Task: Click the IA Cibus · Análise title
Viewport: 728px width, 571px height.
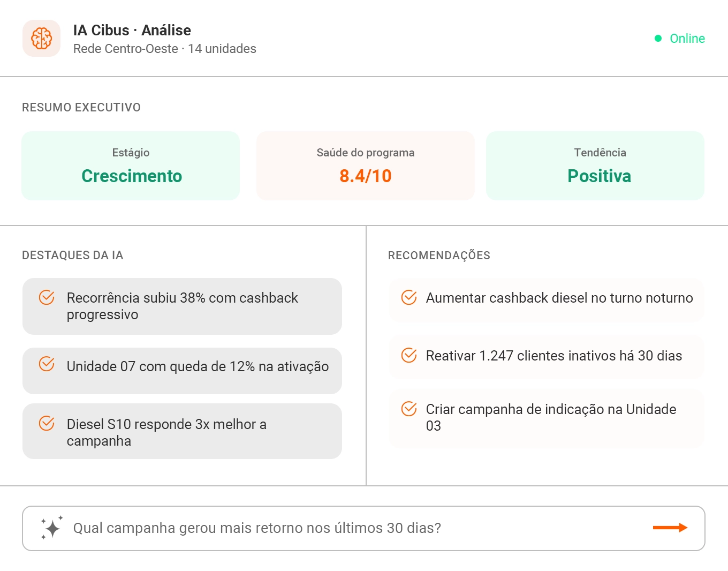Action: pyautogui.click(x=132, y=30)
